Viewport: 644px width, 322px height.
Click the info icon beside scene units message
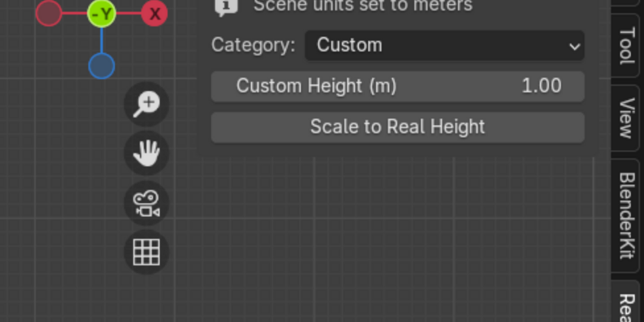tap(226, 6)
